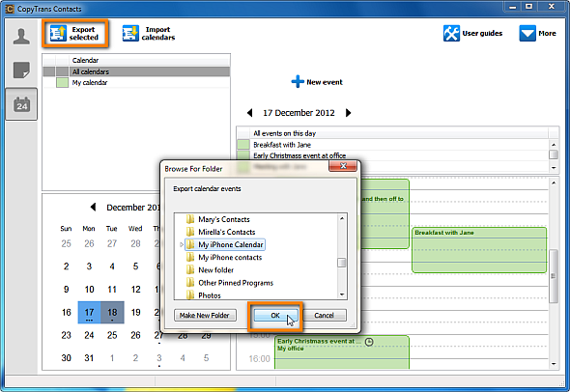Click New folder's folder icon
This screenshot has width=570, height=392.
click(x=190, y=270)
